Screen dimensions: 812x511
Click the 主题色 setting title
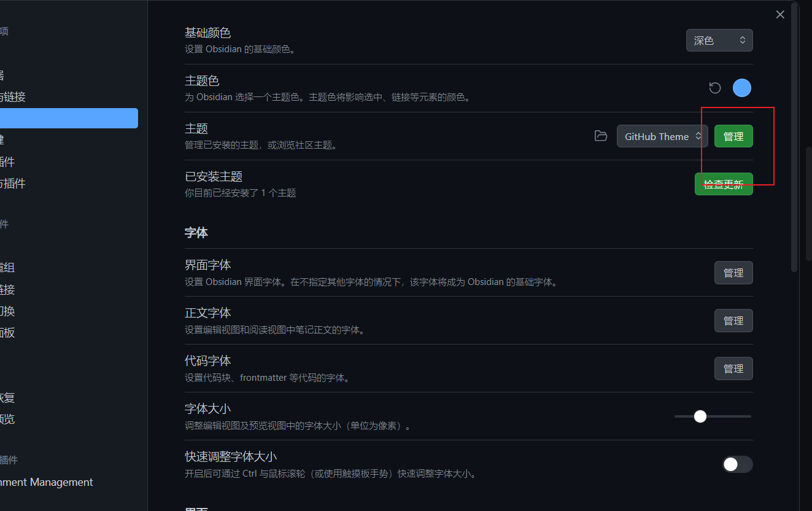(202, 81)
